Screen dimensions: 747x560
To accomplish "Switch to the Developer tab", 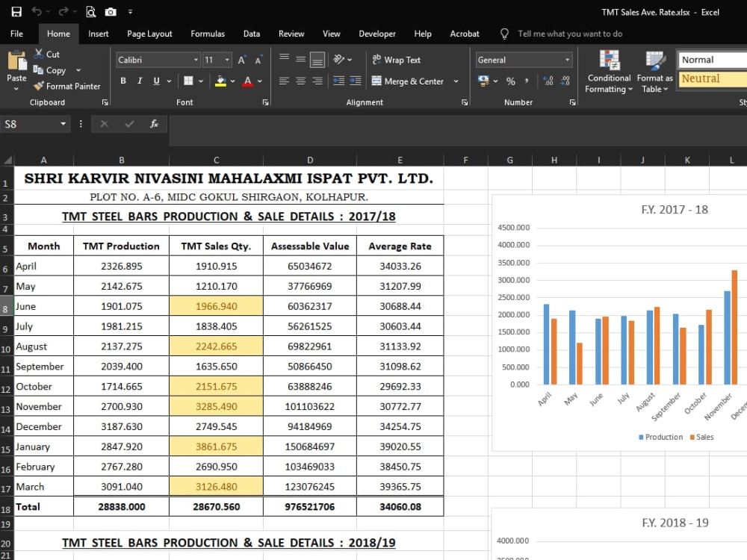I will [377, 34].
